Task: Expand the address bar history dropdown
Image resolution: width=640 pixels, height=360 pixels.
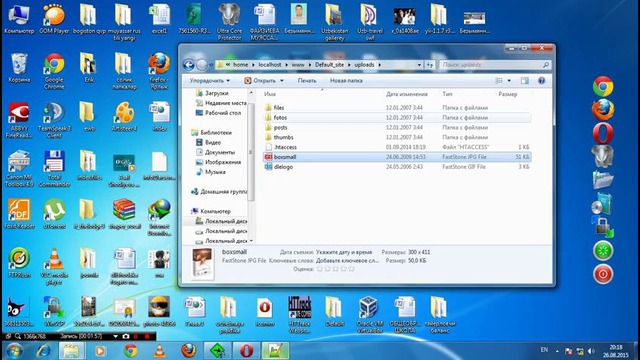Action: click(x=419, y=64)
